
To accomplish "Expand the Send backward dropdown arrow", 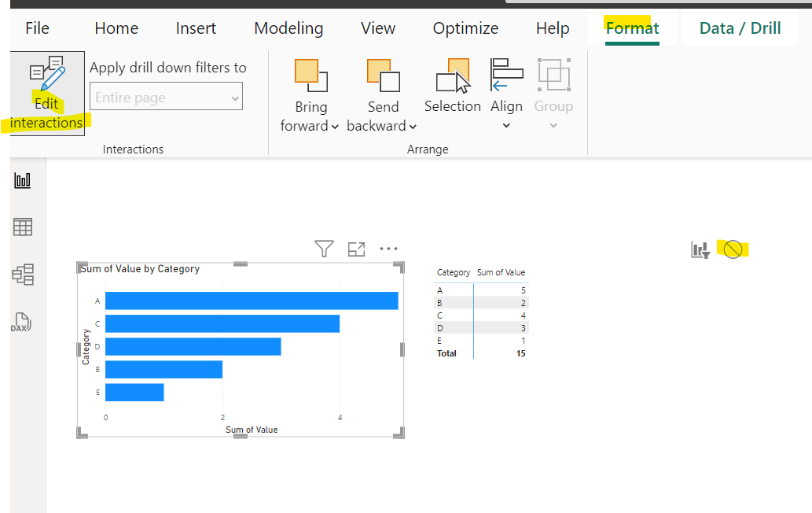I will pyautogui.click(x=413, y=127).
